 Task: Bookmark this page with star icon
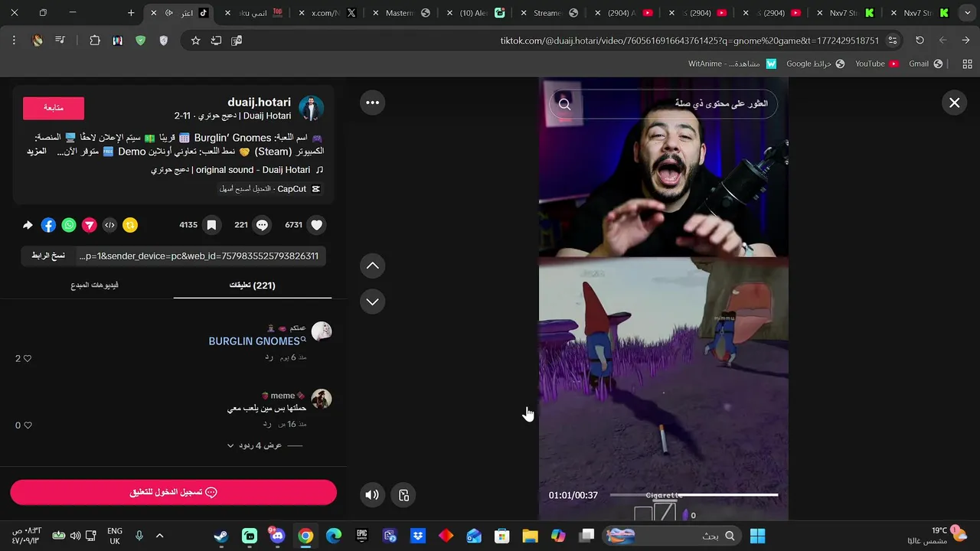pyautogui.click(x=195, y=41)
